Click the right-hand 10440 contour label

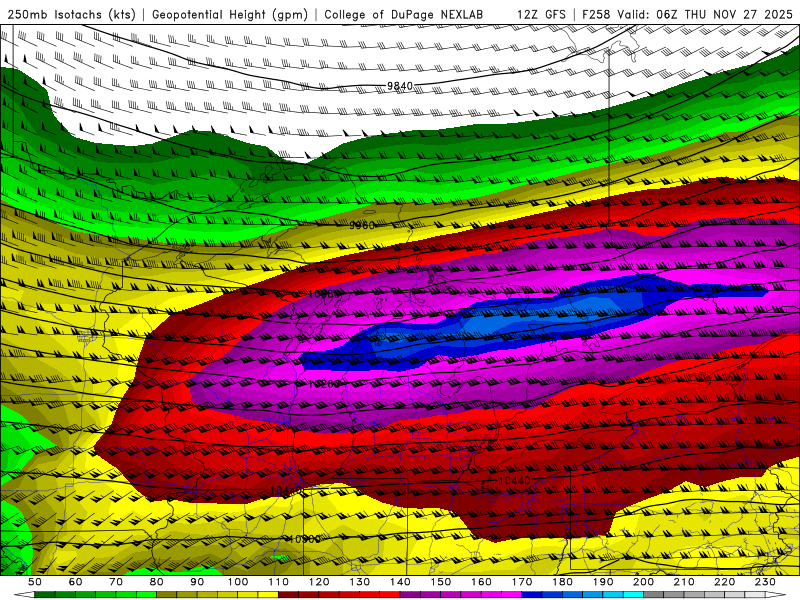tap(514, 480)
